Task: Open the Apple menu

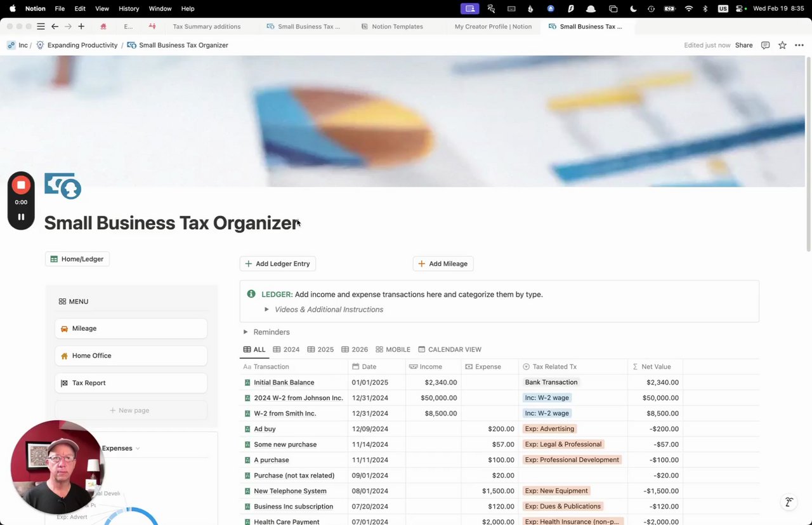Action: tap(12, 9)
